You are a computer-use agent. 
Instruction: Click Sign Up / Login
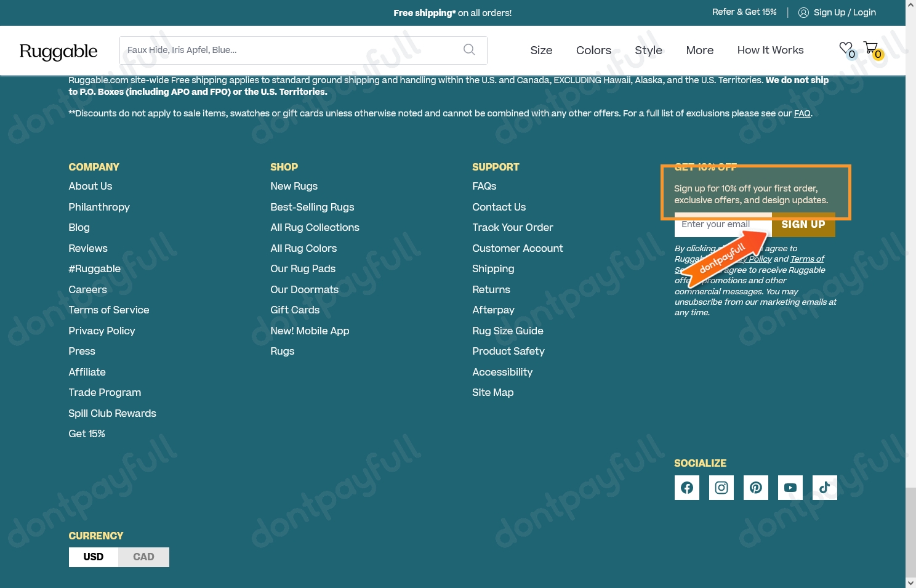click(x=845, y=12)
